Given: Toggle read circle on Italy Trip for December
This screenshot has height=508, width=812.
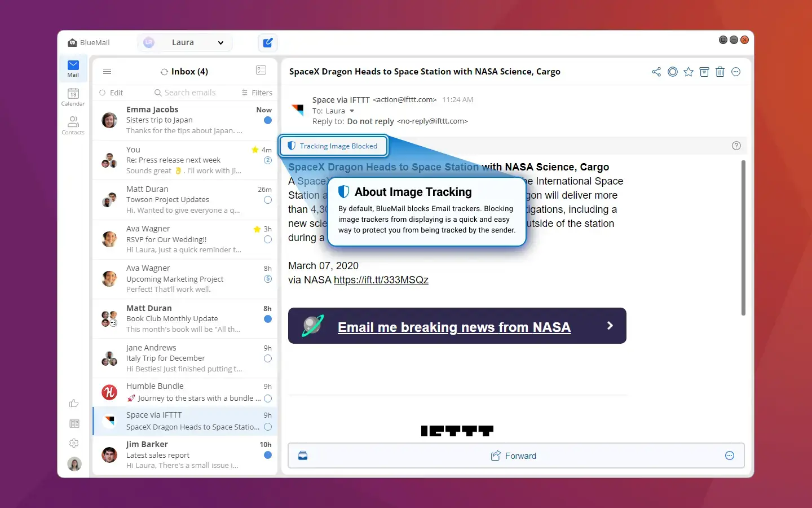Looking at the screenshot, I should pos(268,358).
